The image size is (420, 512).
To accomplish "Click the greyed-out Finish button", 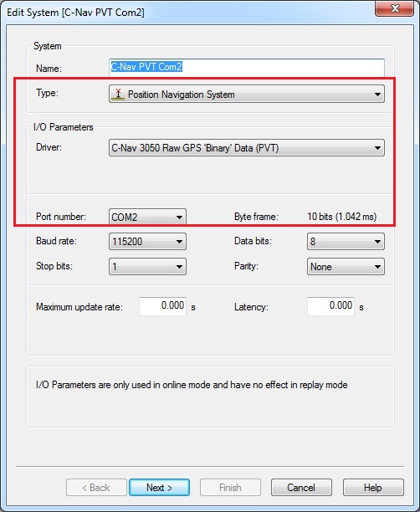I will [230, 488].
